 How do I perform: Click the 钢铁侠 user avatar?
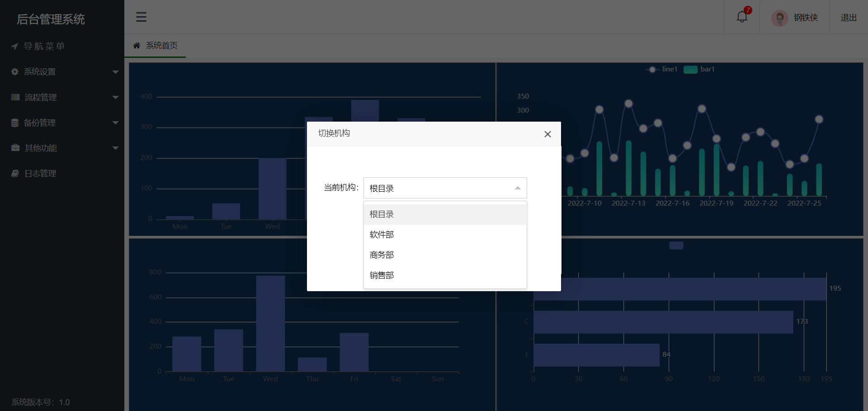point(780,18)
